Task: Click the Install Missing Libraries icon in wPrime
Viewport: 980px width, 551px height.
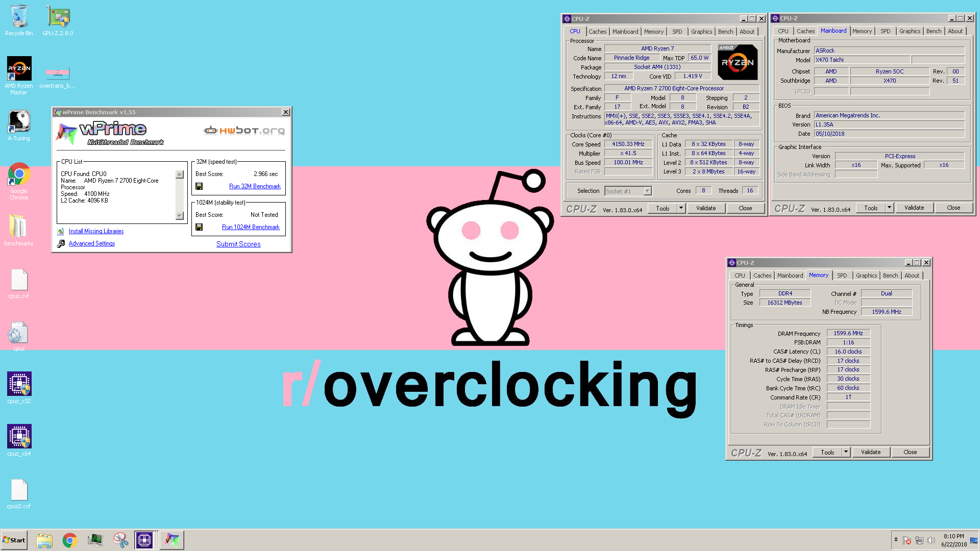Action: (x=61, y=231)
